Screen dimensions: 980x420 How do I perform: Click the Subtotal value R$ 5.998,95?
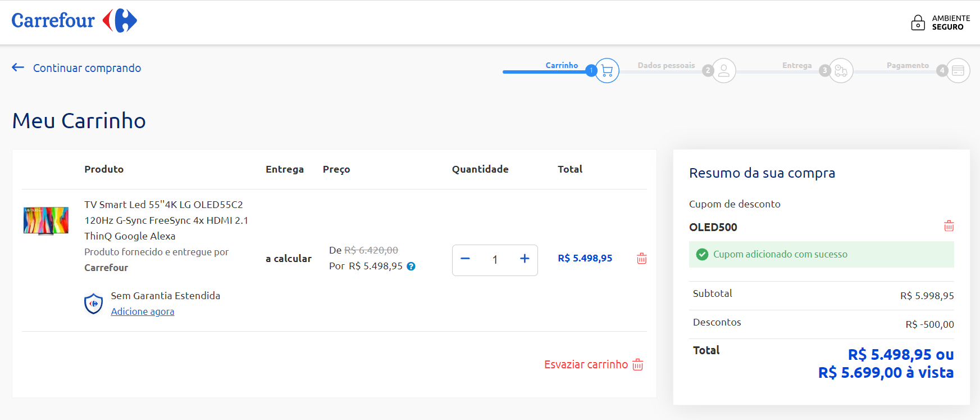(927, 296)
